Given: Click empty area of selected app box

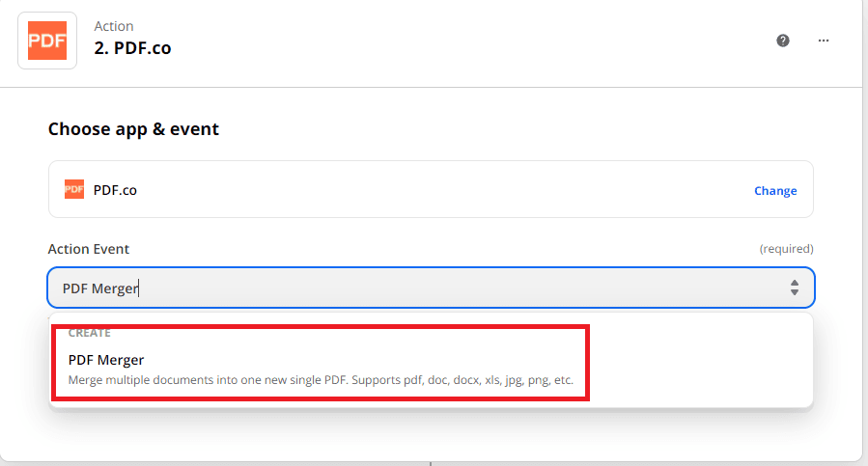Looking at the screenshot, I should click(434, 190).
